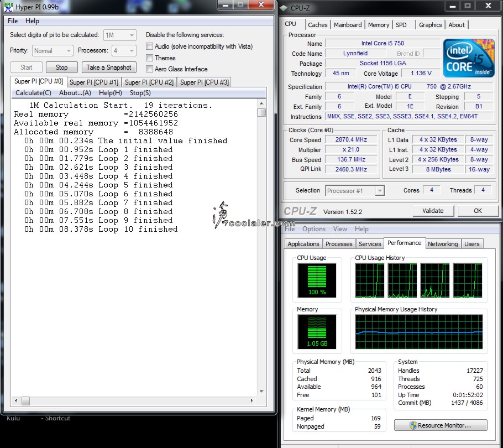Click the CPU Usage meter showing 100 %
Image resolution: width=503 pixels, height=448 pixels.
click(x=317, y=280)
